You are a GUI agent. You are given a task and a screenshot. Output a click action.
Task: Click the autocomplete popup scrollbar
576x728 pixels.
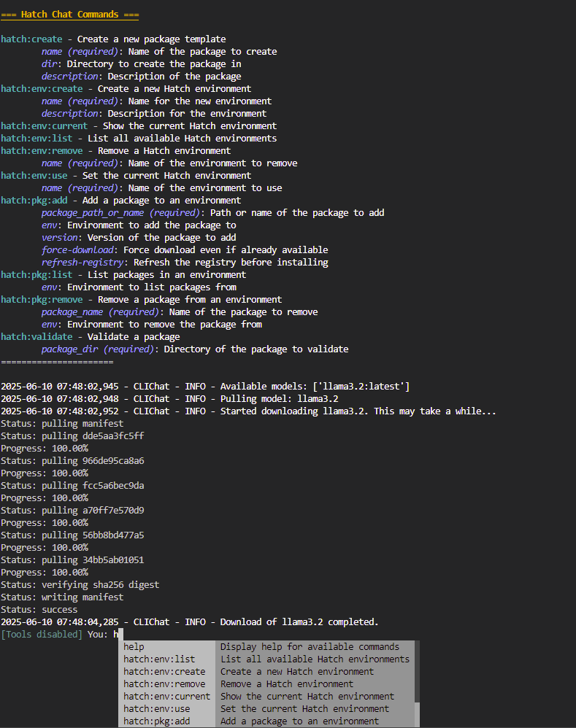[x=417, y=684]
